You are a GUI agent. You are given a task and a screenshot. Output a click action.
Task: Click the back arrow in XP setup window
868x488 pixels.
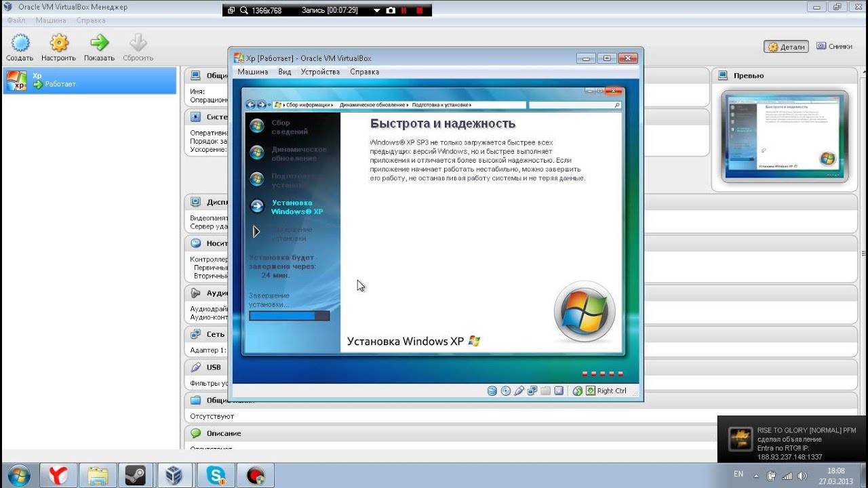(251, 105)
